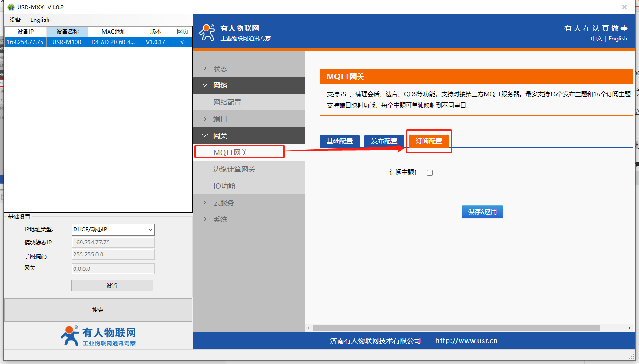Click the 设置 button
Screen dimensions: 639x364
tap(112, 285)
